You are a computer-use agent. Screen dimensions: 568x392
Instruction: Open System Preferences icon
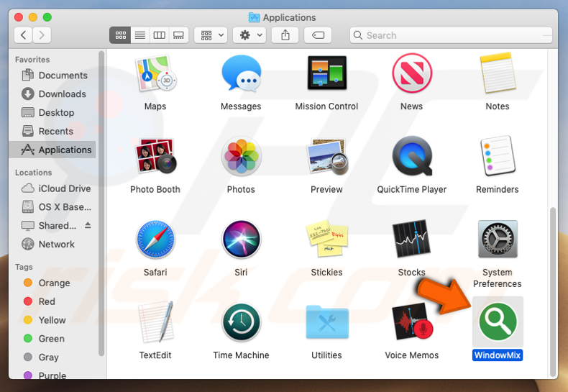point(498,239)
